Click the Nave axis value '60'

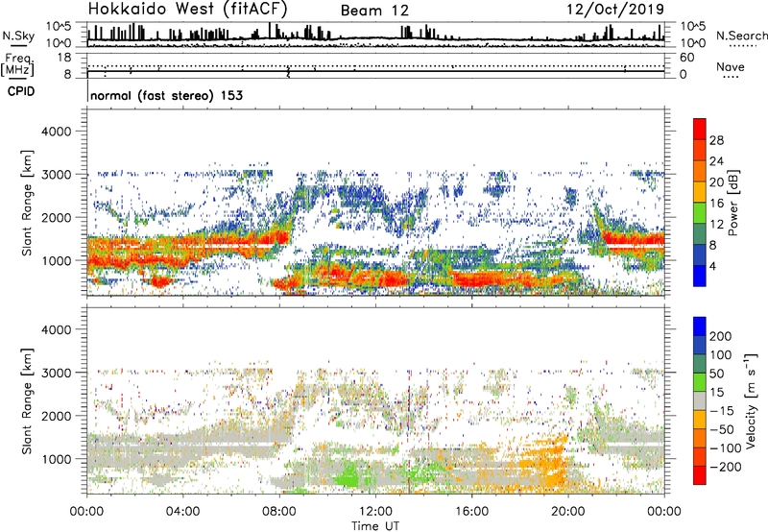686,57
